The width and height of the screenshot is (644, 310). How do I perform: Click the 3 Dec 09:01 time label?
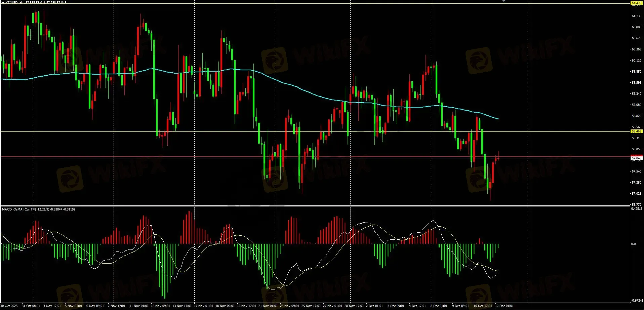pyautogui.click(x=396, y=306)
